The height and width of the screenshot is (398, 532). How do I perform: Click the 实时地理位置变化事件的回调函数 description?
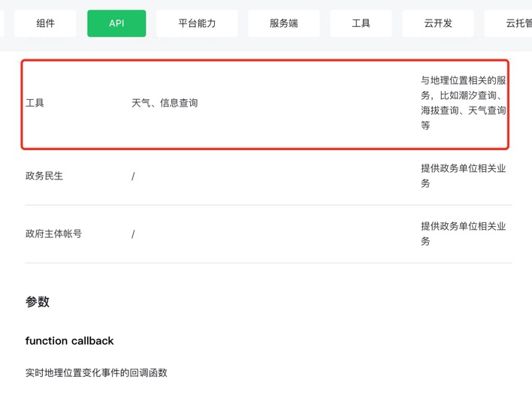[96, 372]
